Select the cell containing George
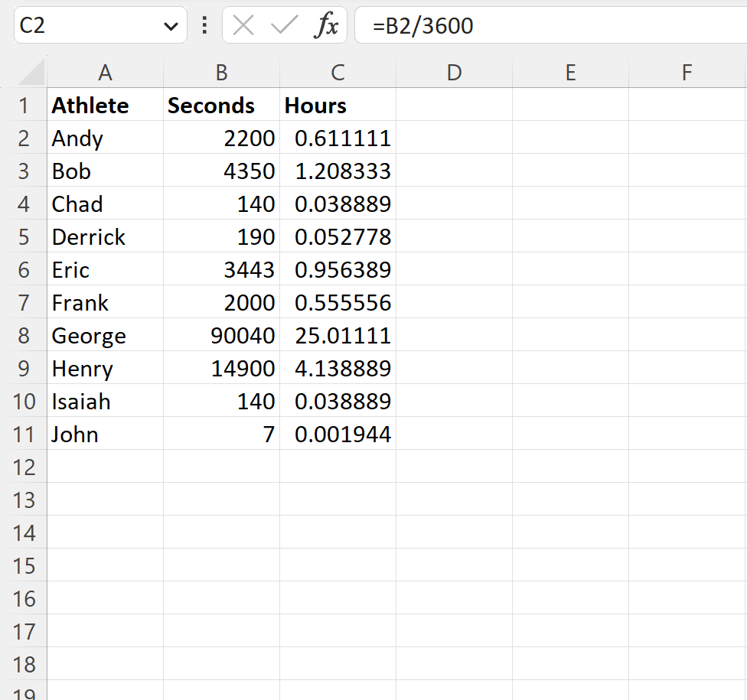 [x=105, y=335]
